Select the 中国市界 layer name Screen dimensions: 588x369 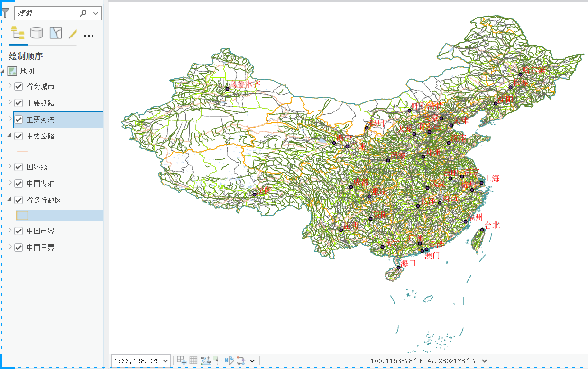coord(40,231)
